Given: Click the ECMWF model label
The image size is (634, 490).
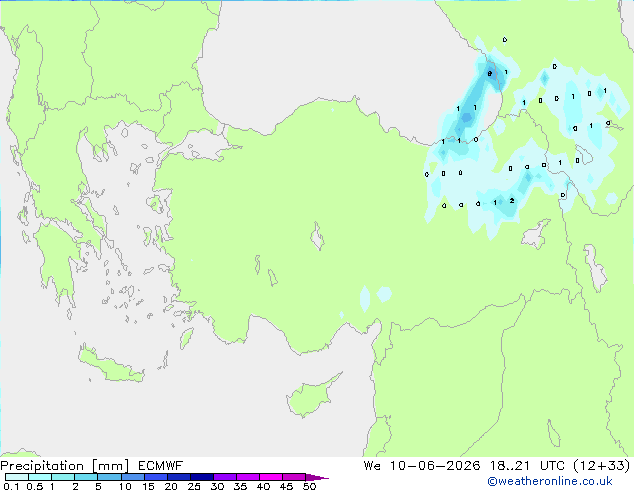Looking at the screenshot, I should tap(161, 466).
